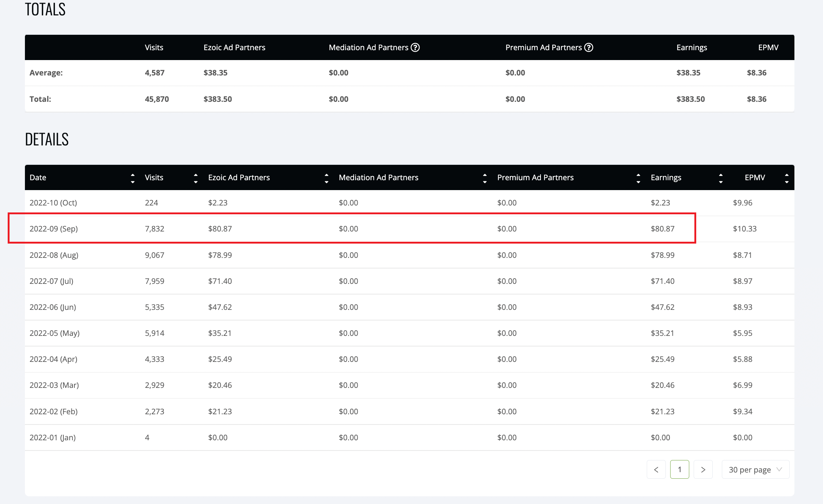Click the 2022-05 (May) date cell

pos(55,333)
